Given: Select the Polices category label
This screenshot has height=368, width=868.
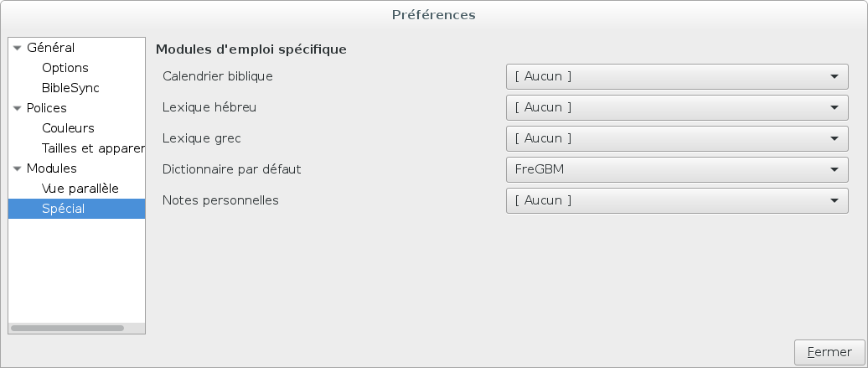Looking at the screenshot, I should (47, 108).
